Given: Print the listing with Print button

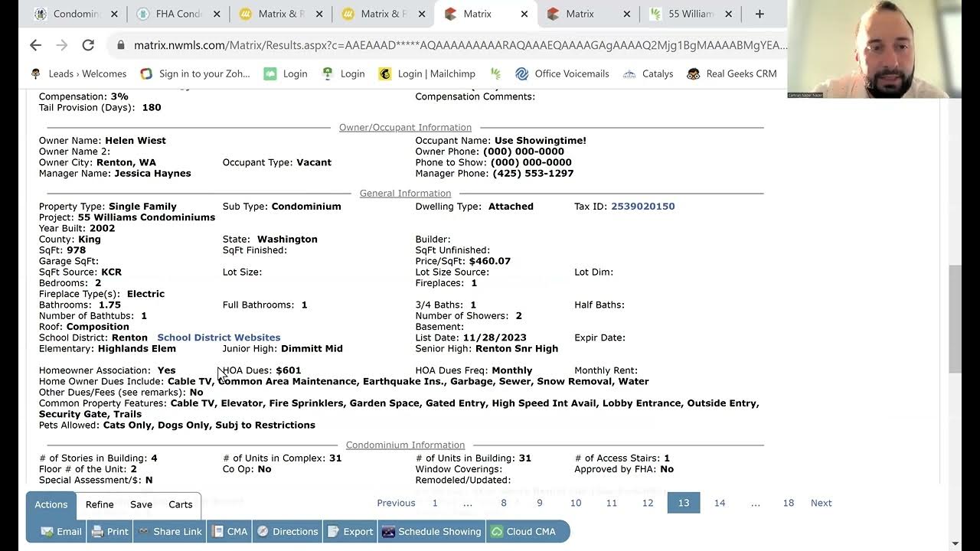Looking at the screenshot, I should [110, 531].
